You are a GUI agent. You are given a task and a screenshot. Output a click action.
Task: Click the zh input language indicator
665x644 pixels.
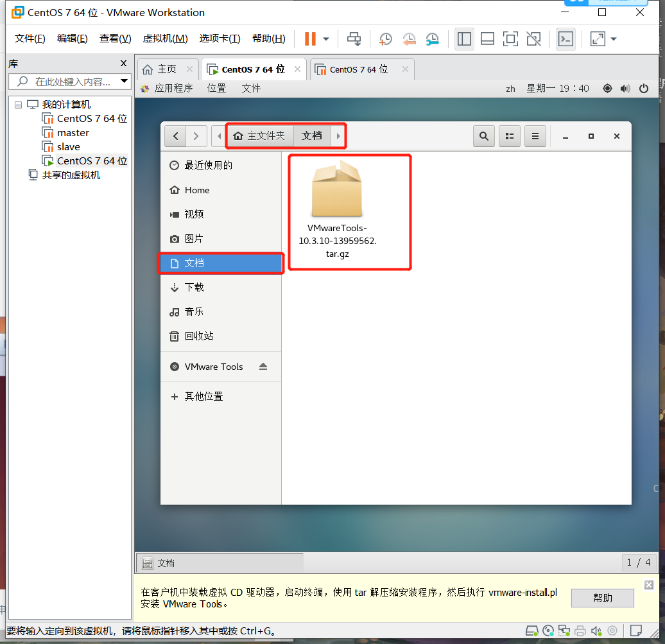[x=511, y=89]
